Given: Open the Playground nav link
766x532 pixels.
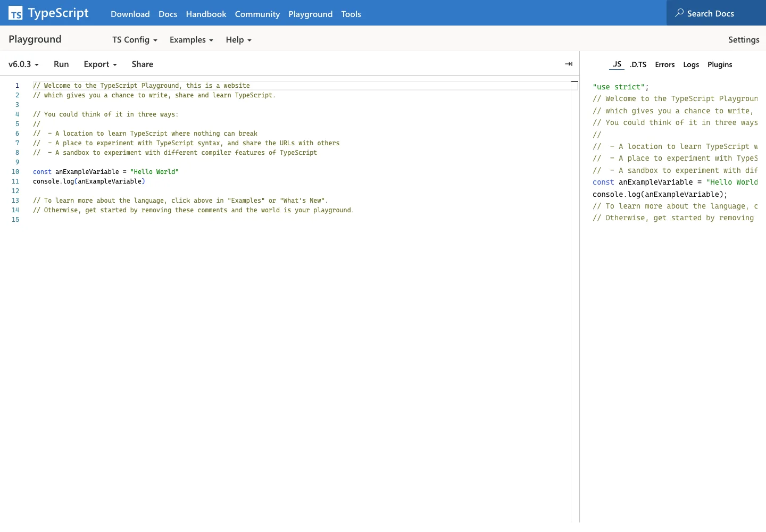Looking at the screenshot, I should click(x=311, y=14).
